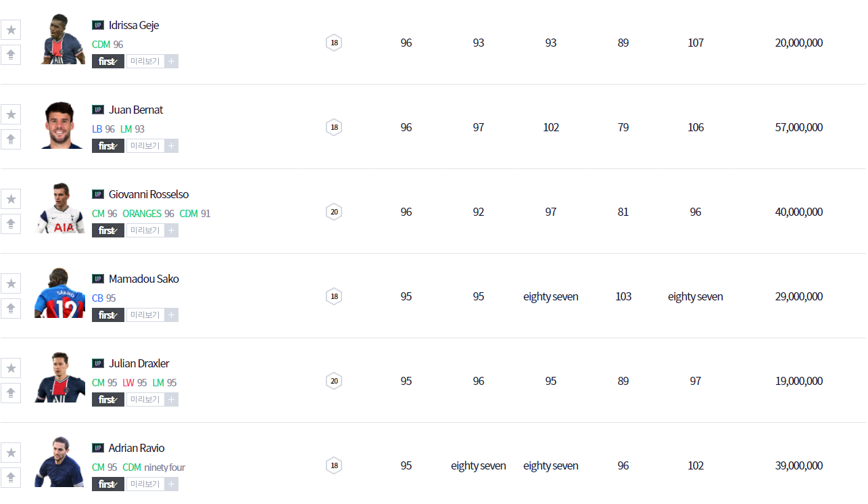Favorite Idrissa Geje with the star icon
The image size is (868, 504).
[11, 30]
